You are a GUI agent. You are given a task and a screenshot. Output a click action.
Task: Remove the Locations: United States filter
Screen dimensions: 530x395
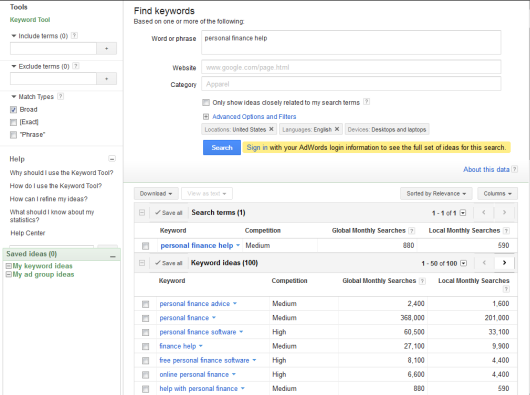coord(271,129)
